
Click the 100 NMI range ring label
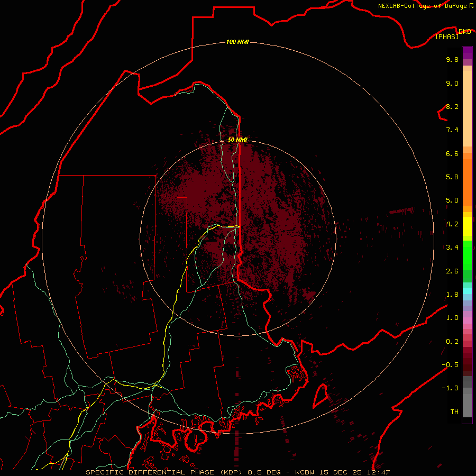[237, 42]
